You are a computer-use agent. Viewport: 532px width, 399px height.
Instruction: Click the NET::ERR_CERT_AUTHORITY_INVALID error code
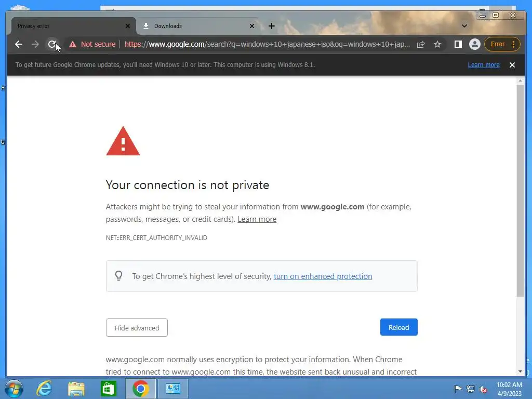pyautogui.click(x=156, y=238)
